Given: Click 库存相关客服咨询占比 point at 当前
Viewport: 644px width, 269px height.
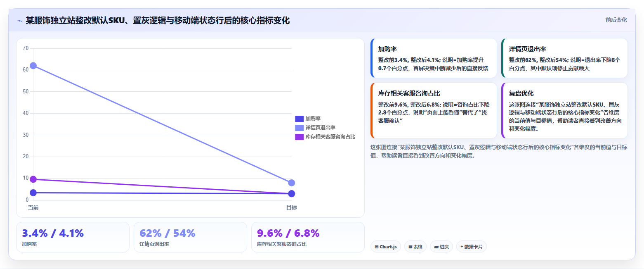Looking at the screenshot, I should pos(33,179).
